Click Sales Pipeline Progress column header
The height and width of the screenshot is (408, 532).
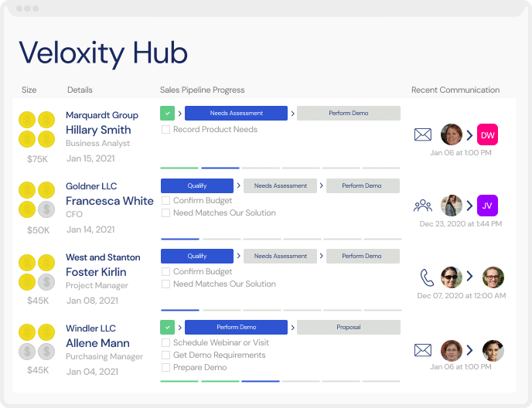point(203,90)
